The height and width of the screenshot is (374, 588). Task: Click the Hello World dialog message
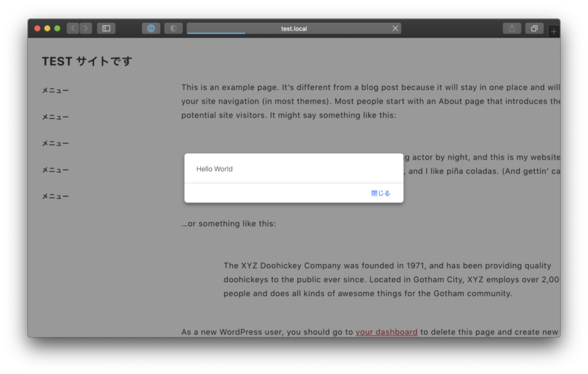[214, 169]
